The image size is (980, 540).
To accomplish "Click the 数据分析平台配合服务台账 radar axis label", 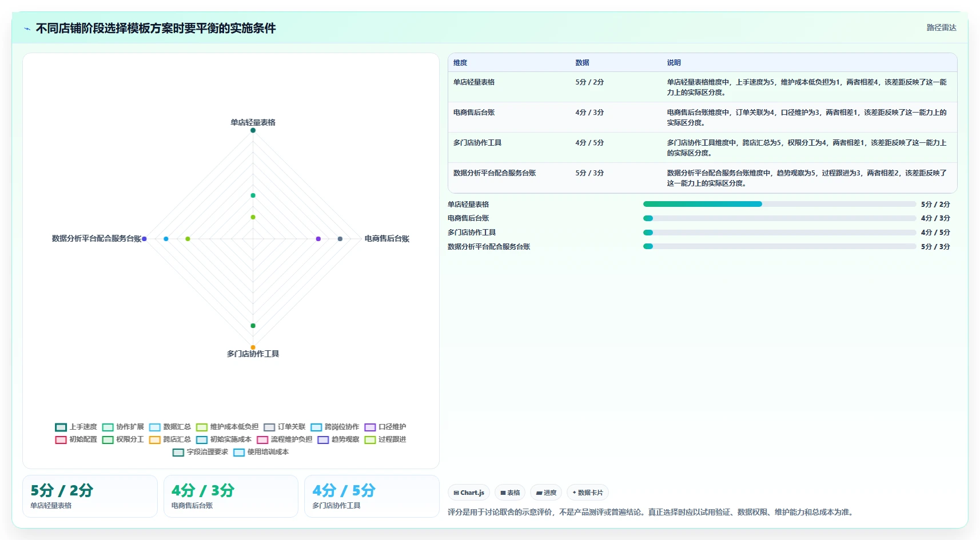I will click(x=96, y=239).
